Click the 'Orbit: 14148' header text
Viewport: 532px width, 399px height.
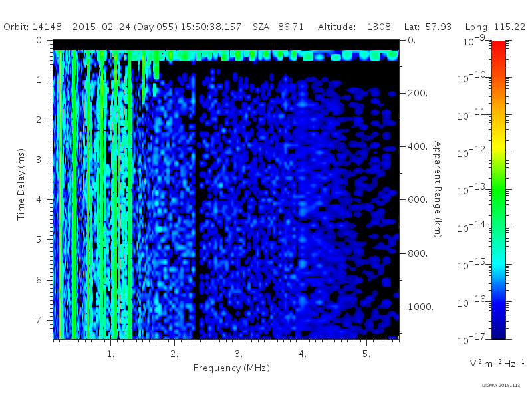tap(33, 27)
